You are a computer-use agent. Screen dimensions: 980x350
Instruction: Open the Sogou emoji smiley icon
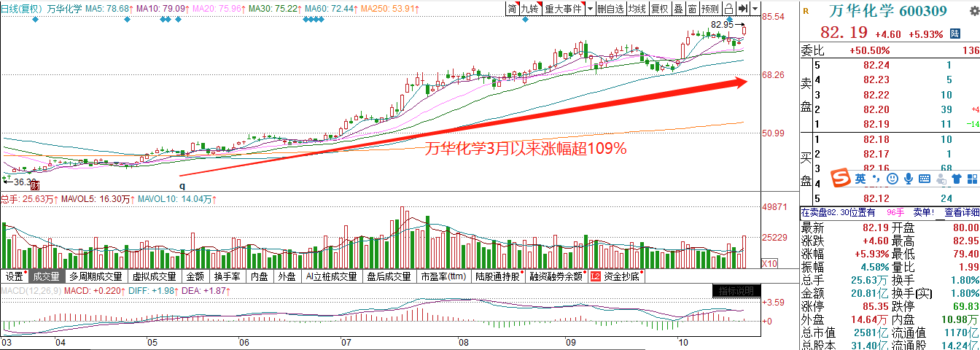[x=892, y=178]
